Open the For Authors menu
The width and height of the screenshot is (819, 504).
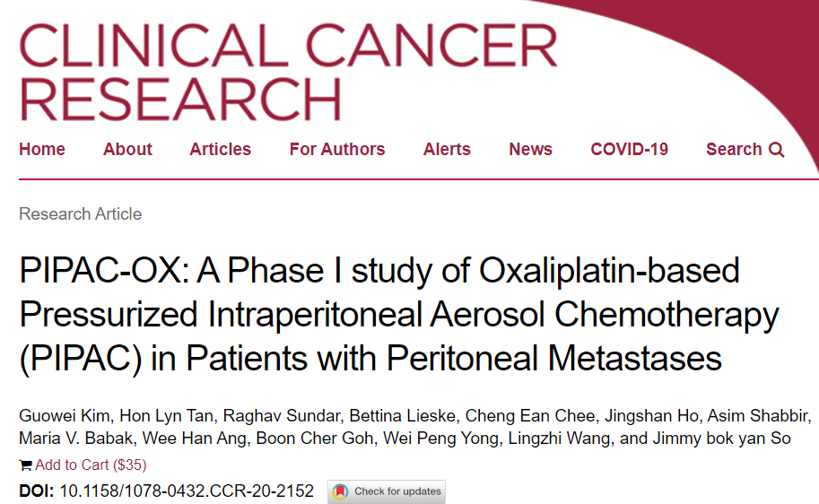(337, 150)
